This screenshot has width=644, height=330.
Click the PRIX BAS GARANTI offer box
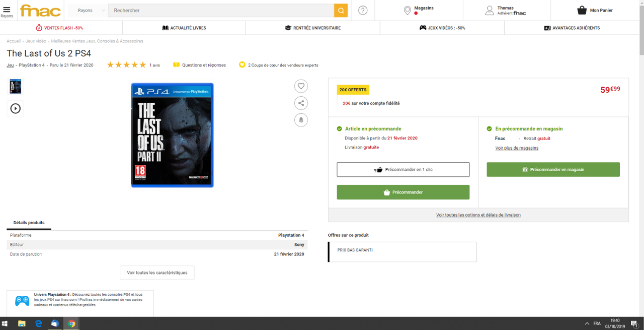[x=402, y=252]
